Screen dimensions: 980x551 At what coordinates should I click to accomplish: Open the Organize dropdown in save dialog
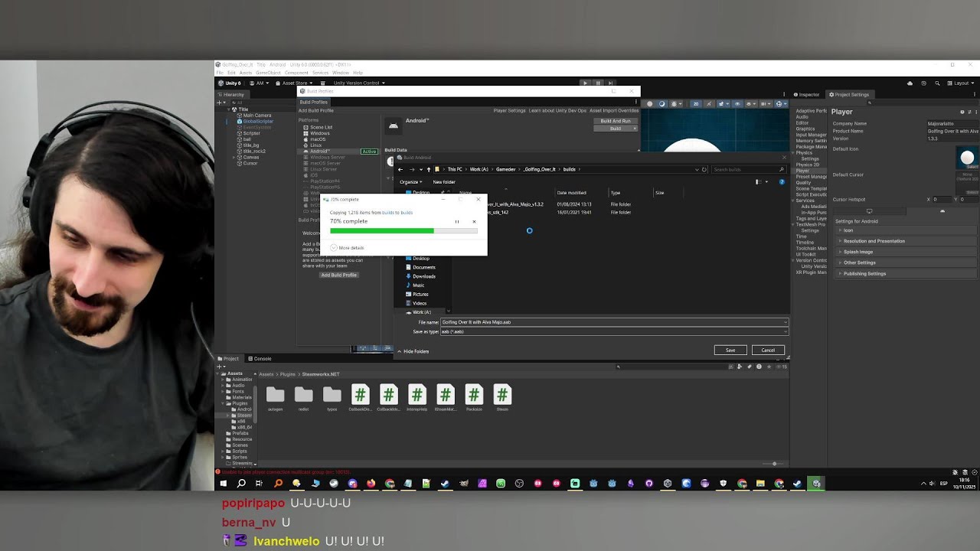[410, 182]
